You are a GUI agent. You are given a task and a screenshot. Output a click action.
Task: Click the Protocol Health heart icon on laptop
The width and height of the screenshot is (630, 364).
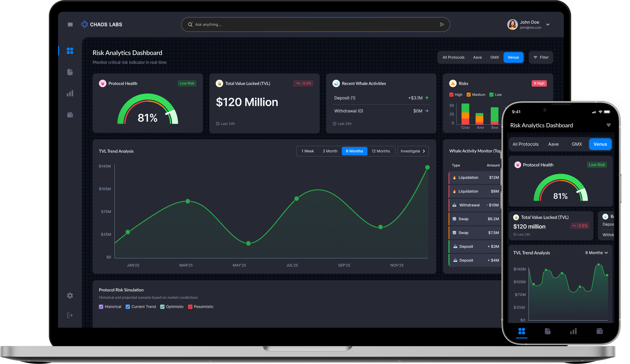click(x=103, y=83)
